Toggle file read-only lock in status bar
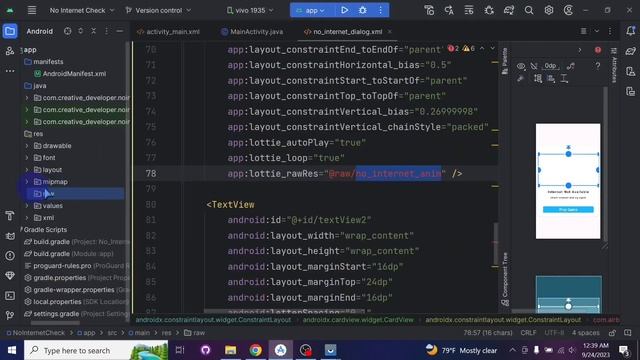Image resolution: width=640 pixels, height=360 pixels. coord(612,333)
